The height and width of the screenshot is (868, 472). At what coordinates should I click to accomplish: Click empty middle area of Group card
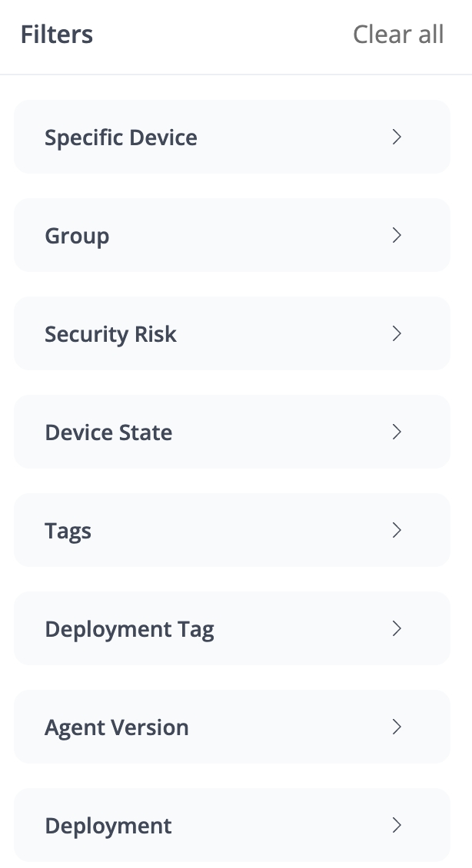point(246,235)
